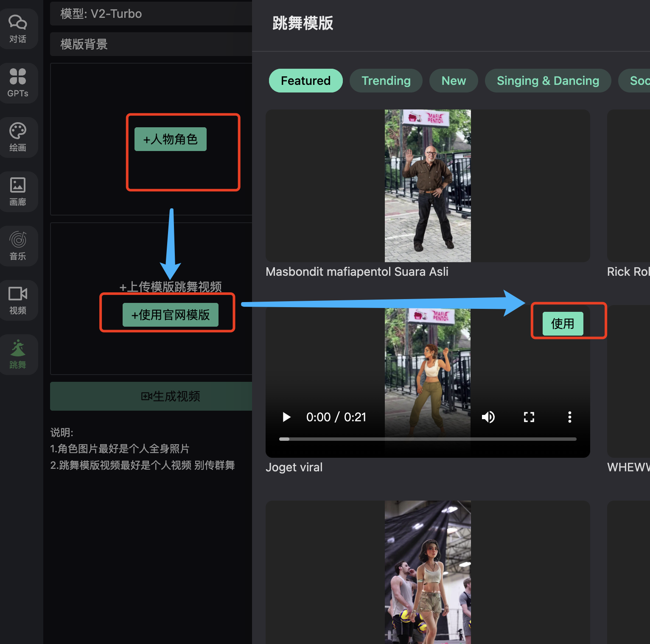Open the Masbondit mafiapentol Suara Asli template
This screenshot has height=644, width=650.
(427, 185)
